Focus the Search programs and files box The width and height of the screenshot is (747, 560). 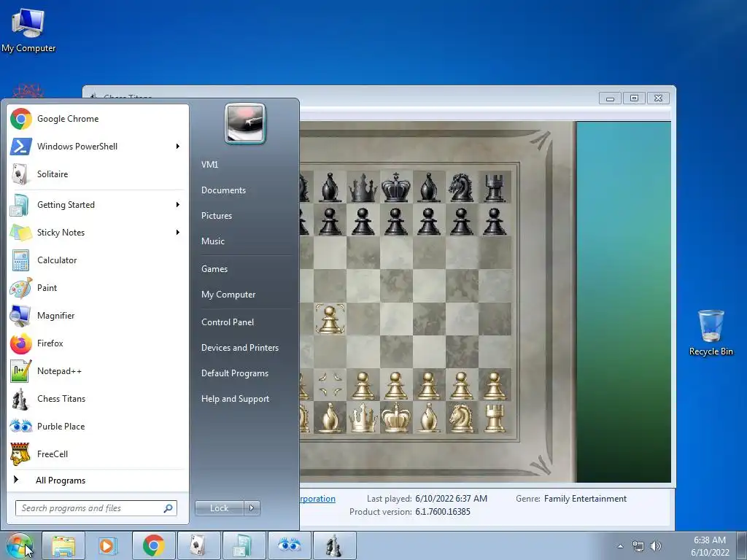(96, 508)
